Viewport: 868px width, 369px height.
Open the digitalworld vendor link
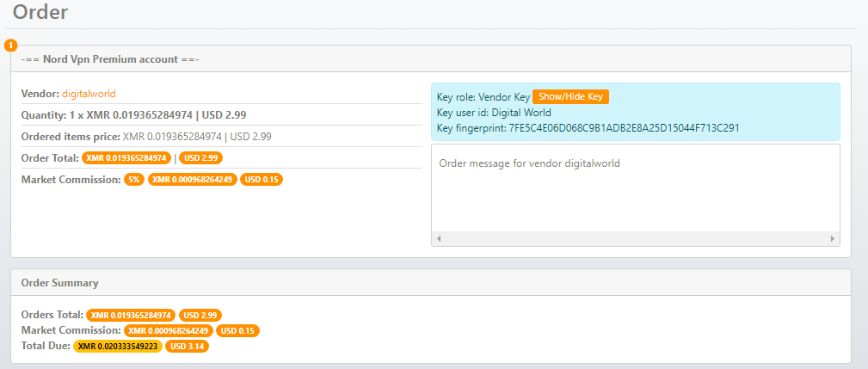tap(89, 94)
